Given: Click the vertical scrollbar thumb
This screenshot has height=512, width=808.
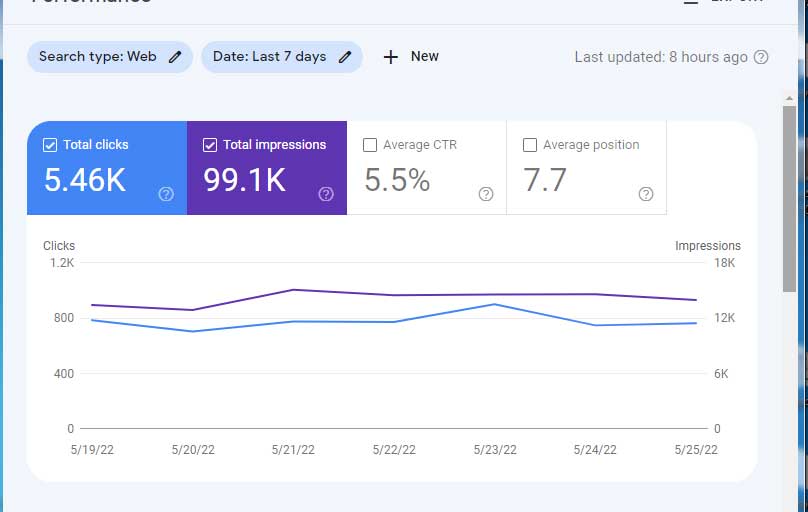Looking at the screenshot, I should coord(789,199).
